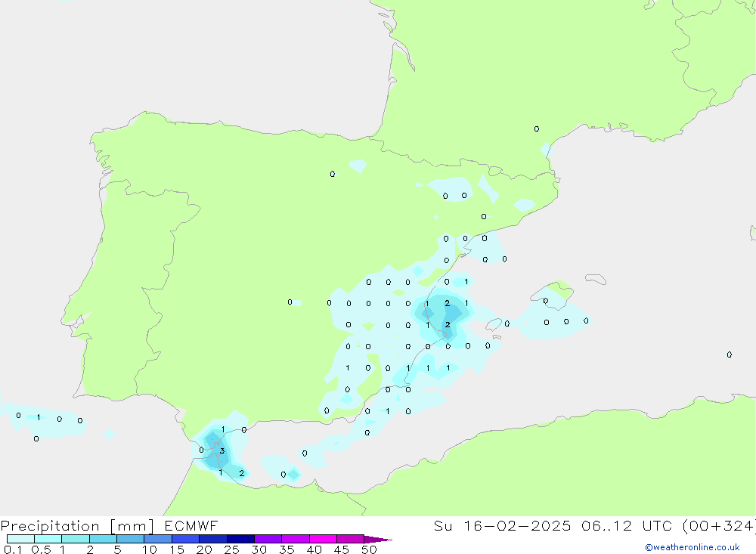This screenshot has height=554, width=756.
Task: Pick the 1–2 mm legend color swatch
Action: tap(76, 539)
